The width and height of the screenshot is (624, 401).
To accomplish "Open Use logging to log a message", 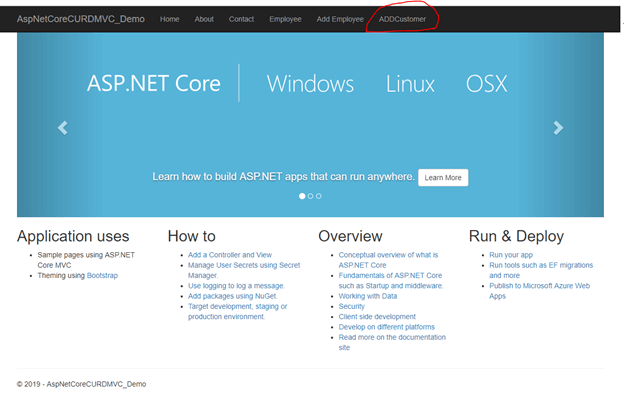I will [236, 286].
